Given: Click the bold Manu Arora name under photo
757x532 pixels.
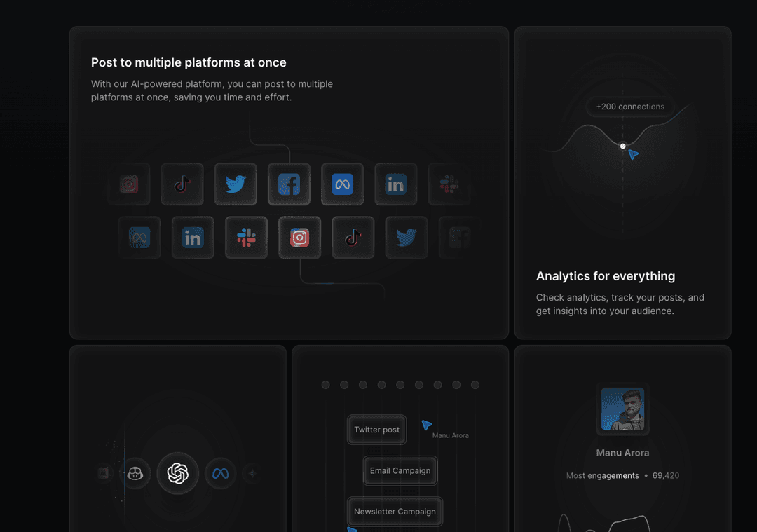Looking at the screenshot, I should point(623,453).
